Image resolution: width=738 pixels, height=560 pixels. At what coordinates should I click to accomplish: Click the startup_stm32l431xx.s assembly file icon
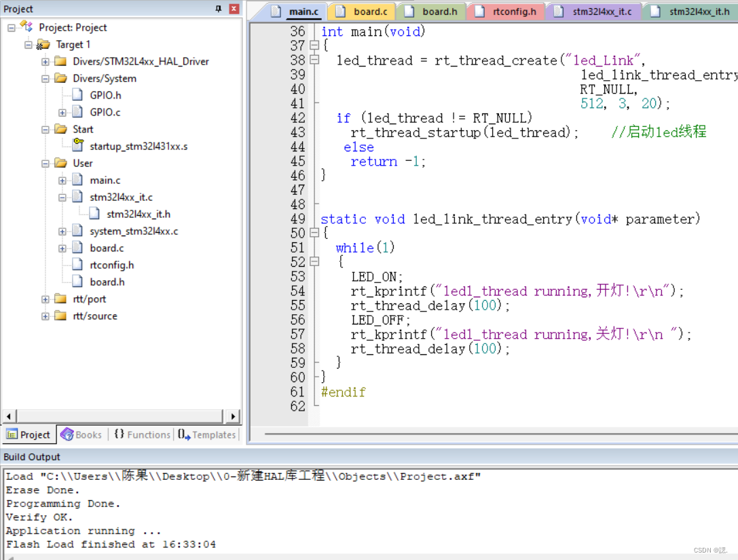click(x=78, y=146)
